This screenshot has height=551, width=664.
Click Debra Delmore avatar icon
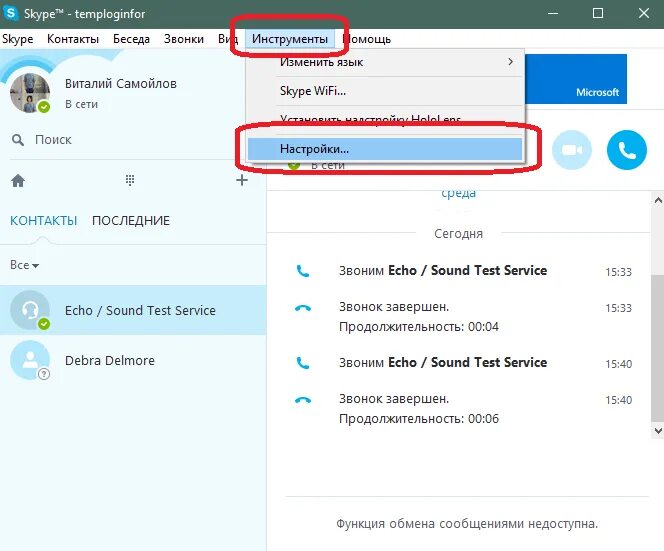point(30,360)
